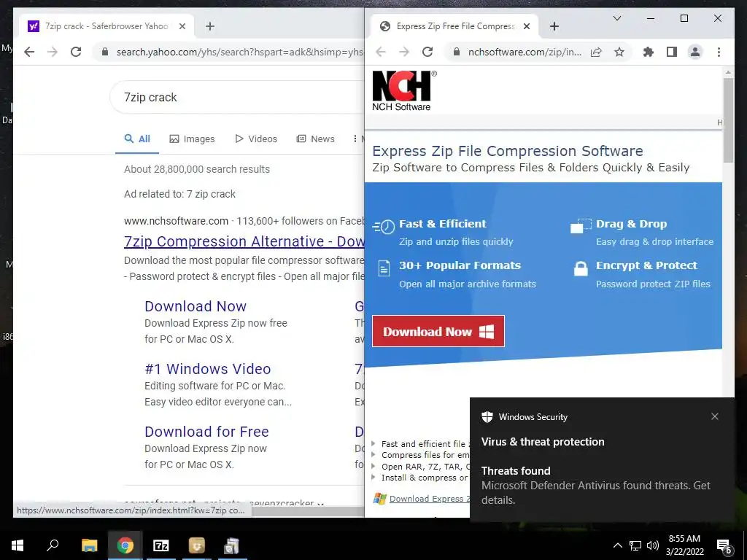Open new tab in NCH window
The image size is (747, 560).
coord(554,26)
